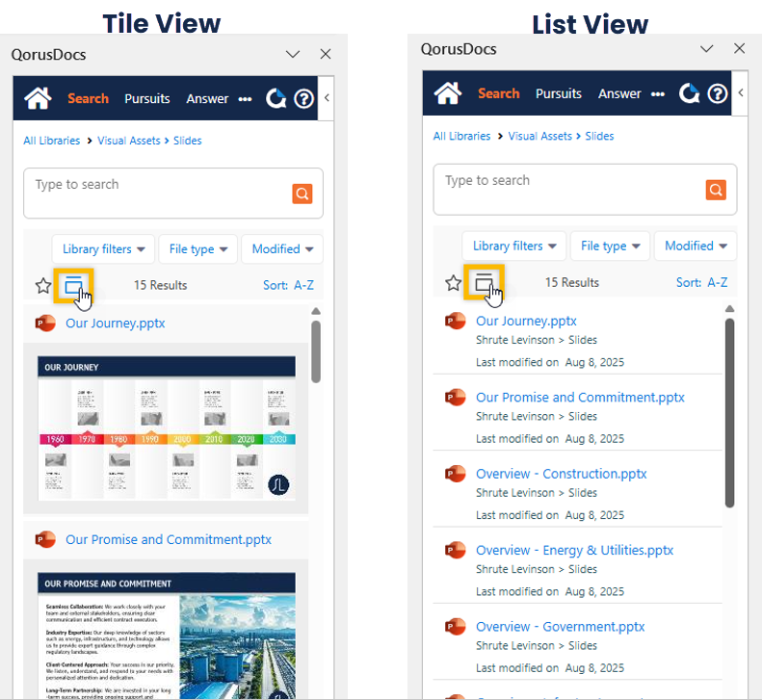Open the File type dropdown in List View panel
The image size is (762, 700).
[x=610, y=246]
